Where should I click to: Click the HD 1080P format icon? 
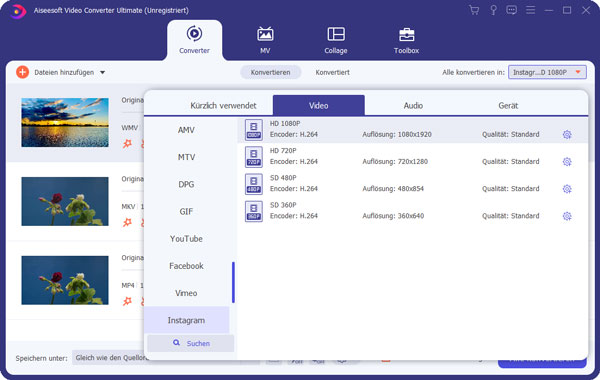(x=254, y=130)
